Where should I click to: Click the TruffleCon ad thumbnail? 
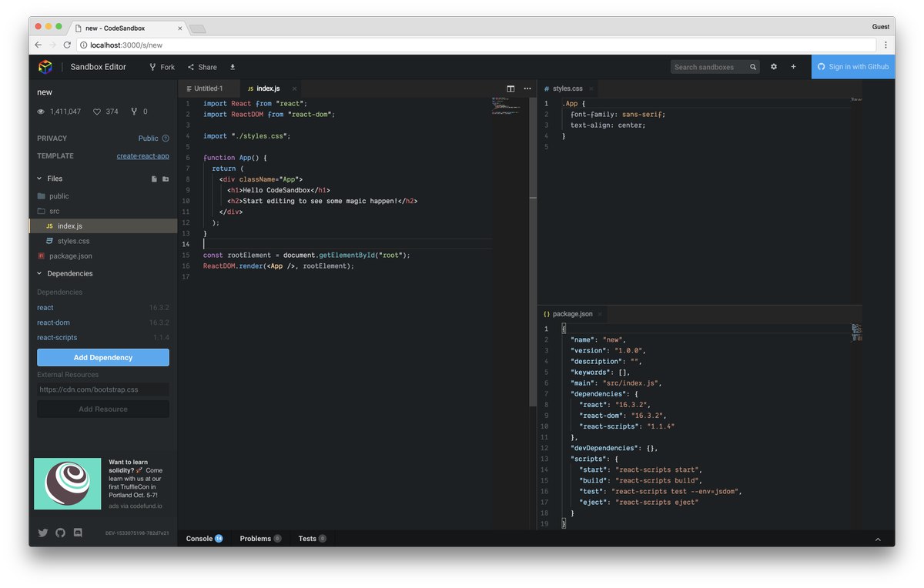[67, 484]
